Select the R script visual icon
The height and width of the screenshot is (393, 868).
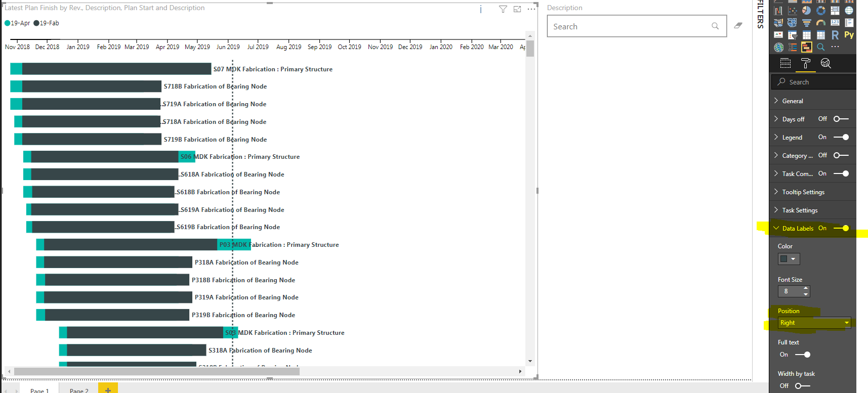[835, 35]
